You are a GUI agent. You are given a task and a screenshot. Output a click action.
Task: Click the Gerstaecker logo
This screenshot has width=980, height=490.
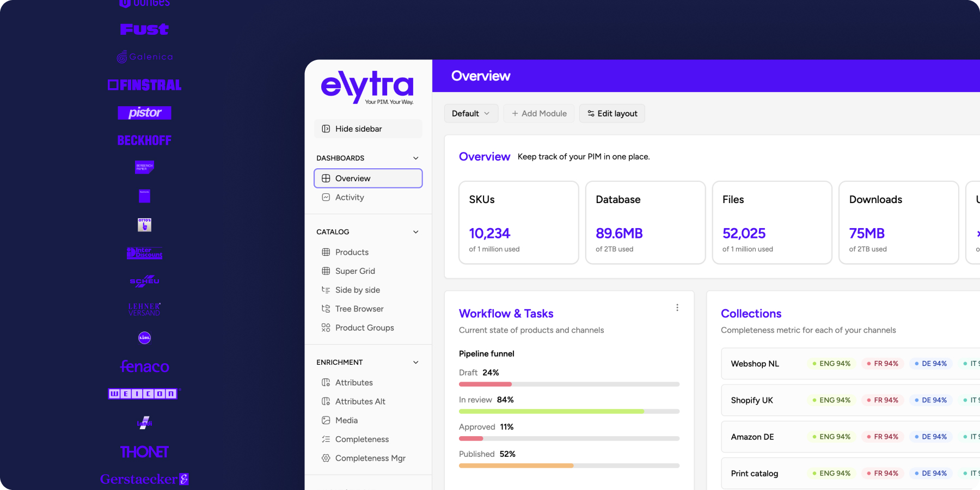[144, 479]
